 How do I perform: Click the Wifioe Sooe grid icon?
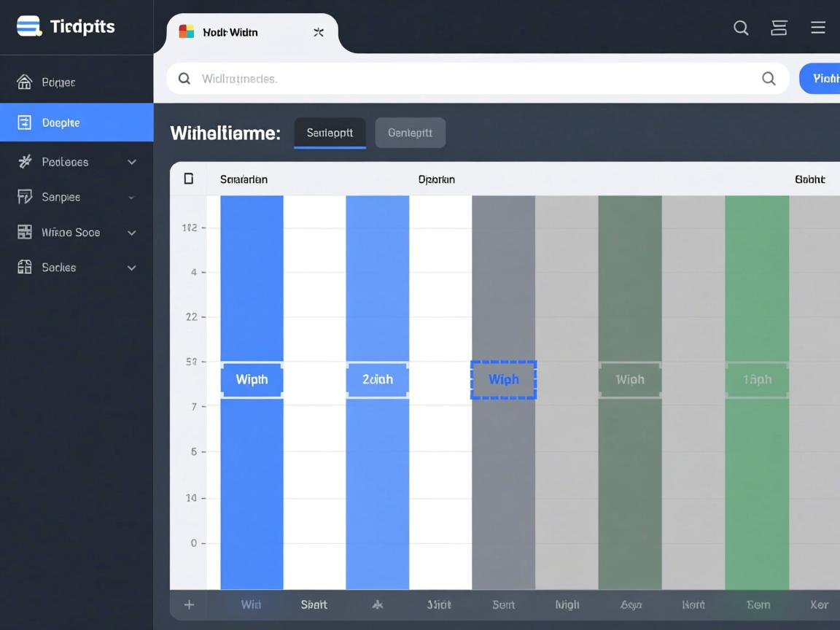coord(25,233)
